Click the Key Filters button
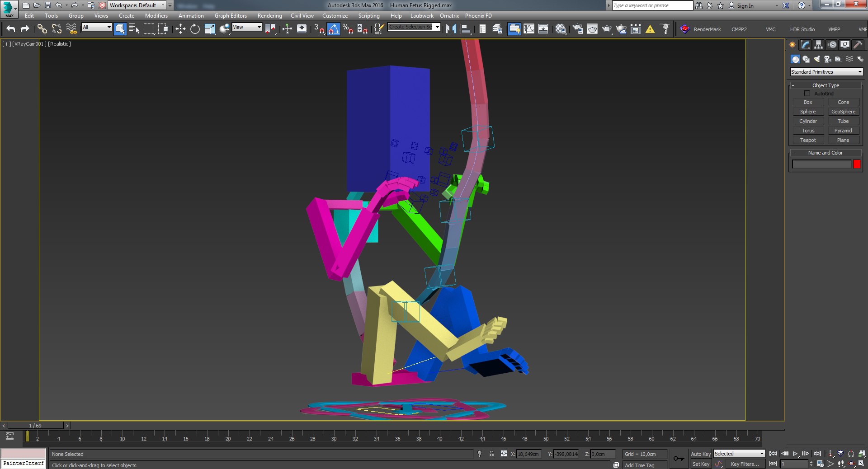Viewport: 868px width, 469px height. tap(745, 464)
